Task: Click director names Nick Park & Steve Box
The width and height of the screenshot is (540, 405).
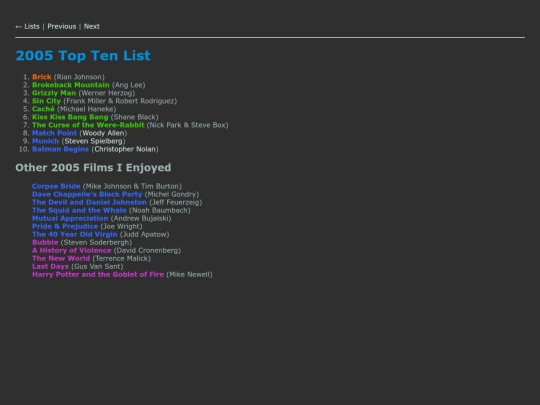Action: coord(188,125)
